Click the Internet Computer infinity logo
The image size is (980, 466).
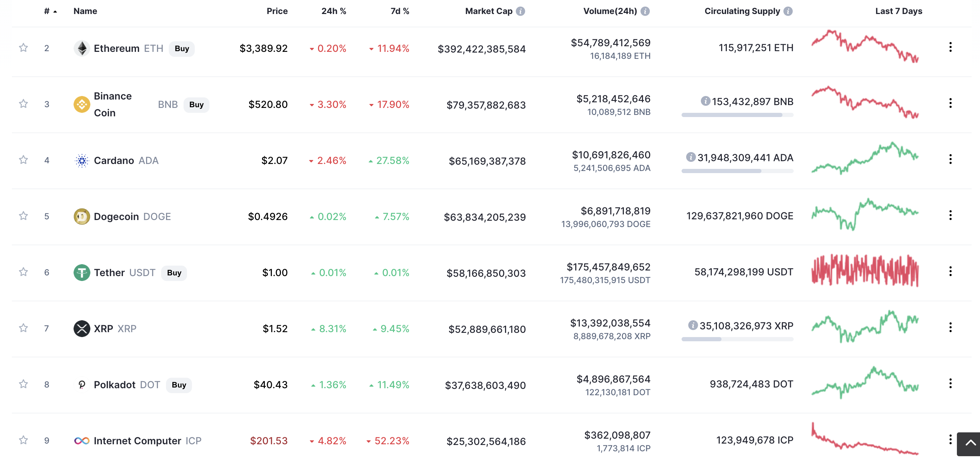click(x=82, y=441)
